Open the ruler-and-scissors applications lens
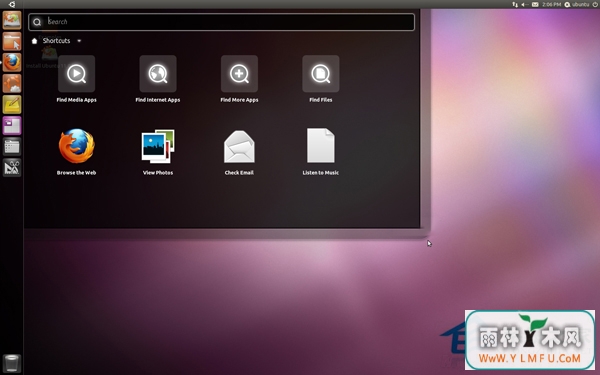 click(12, 168)
